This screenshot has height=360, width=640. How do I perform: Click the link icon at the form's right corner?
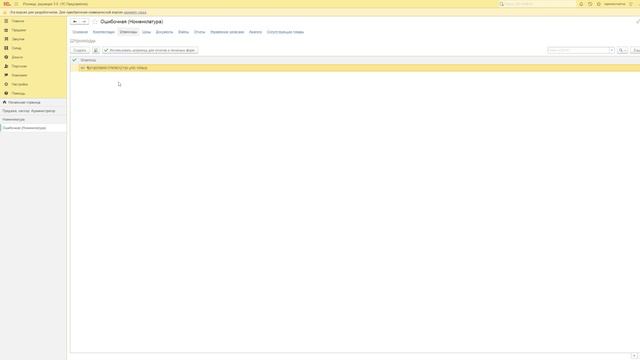[x=638, y=22]
